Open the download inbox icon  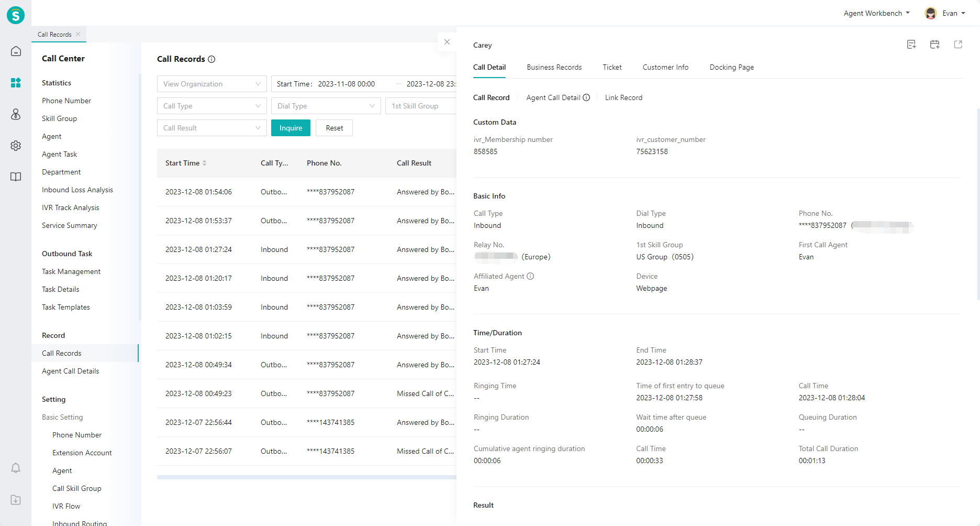point(16,500)
